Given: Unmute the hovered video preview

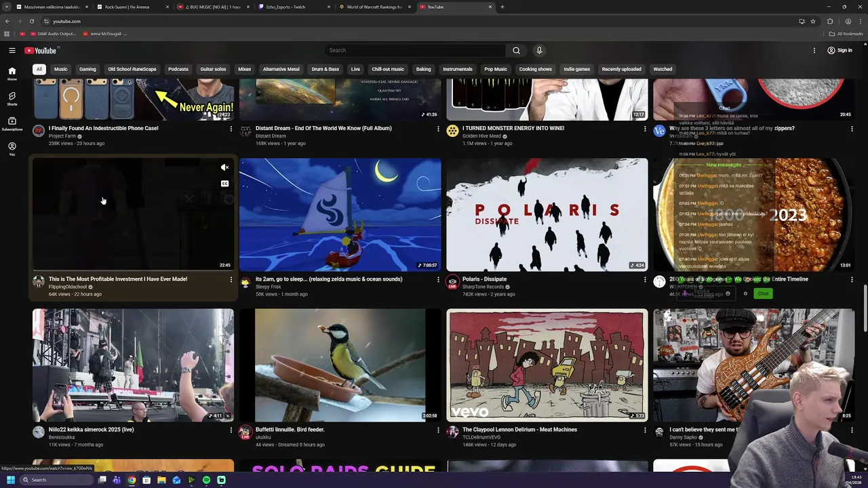Looking at the screenshot, I should tap(224, 167).
